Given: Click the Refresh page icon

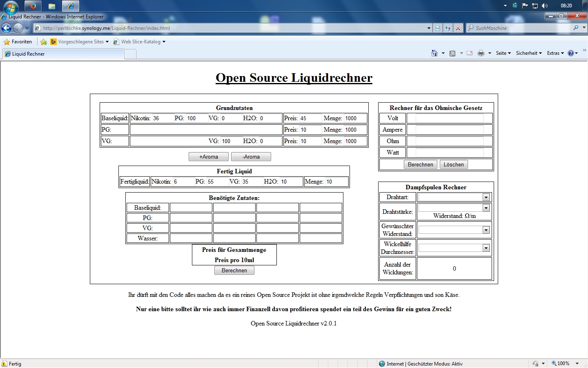Looking at the screenshot, I should (x=448, y=28).
